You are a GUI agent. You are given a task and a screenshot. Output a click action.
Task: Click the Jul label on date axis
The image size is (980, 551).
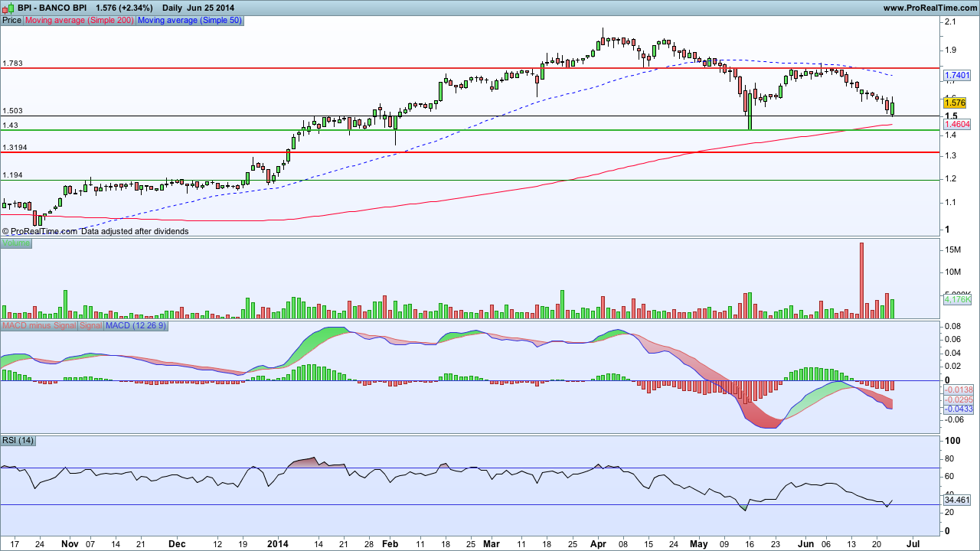913,543
